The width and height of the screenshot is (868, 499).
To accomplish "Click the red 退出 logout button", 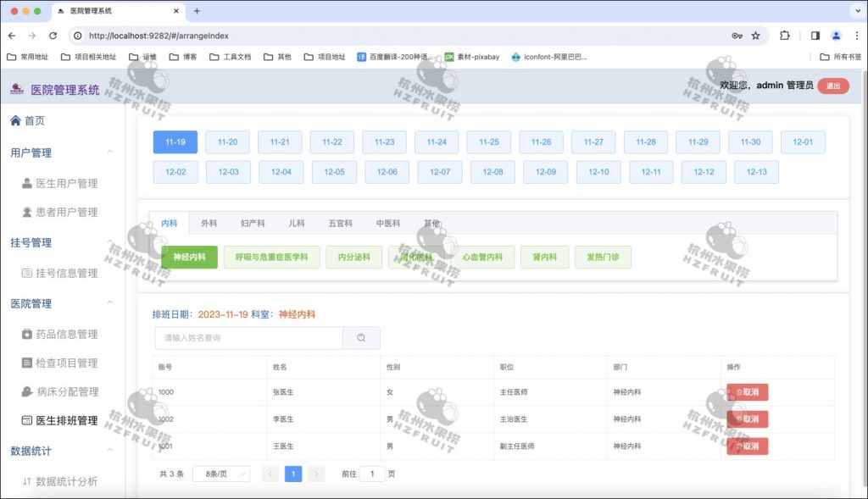I will (832, 86).
